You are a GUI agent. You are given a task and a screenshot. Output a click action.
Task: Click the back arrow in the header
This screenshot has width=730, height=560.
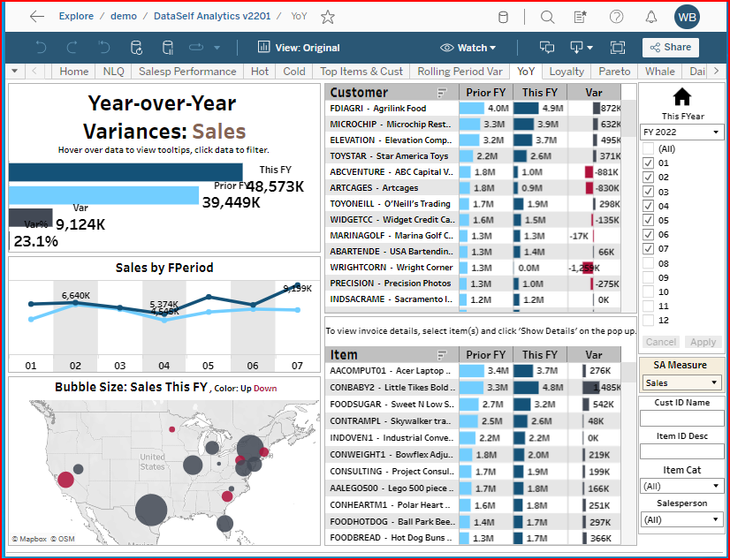pos(36,17)
